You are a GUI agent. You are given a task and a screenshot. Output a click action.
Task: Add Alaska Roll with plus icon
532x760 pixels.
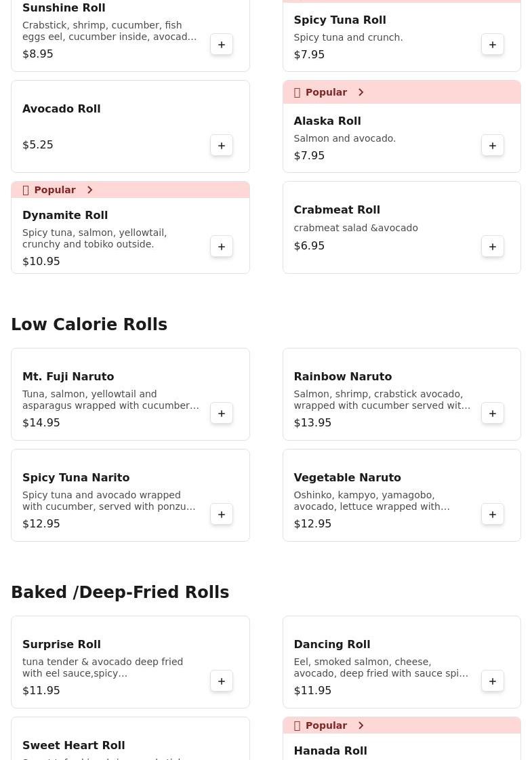tap(493, 146)
